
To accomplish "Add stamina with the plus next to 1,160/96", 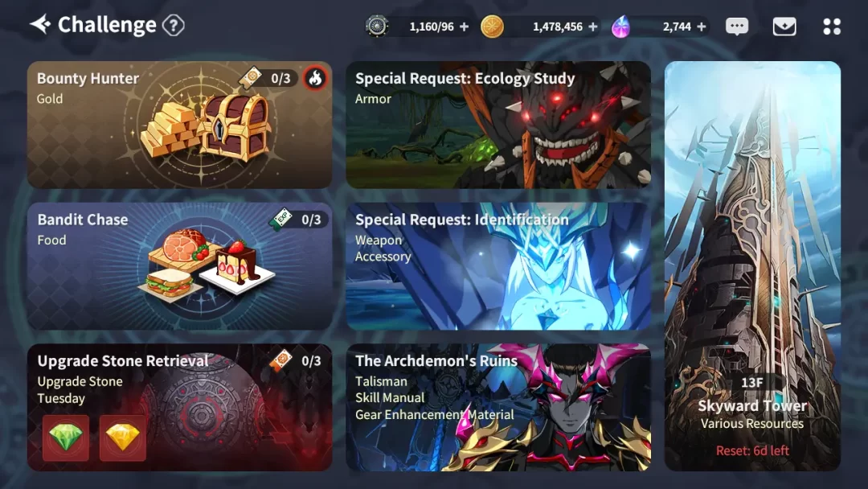I will coord(464,27).
